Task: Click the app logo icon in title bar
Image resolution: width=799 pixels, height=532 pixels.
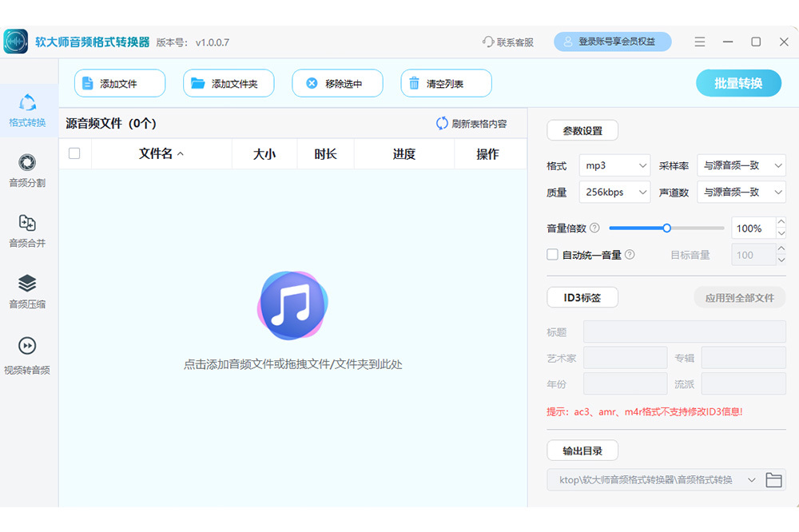Action: pos(16,42)
